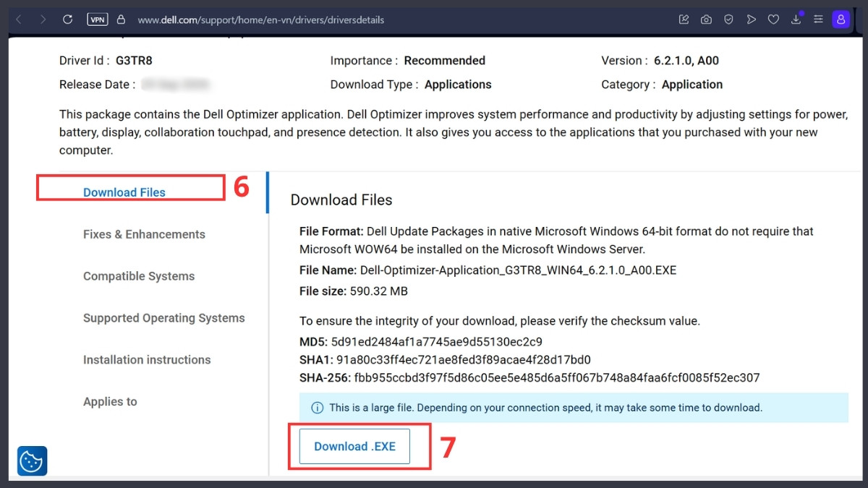Click the send/play arrow icon
Screen dimensions: 868x488
point(751,20)
